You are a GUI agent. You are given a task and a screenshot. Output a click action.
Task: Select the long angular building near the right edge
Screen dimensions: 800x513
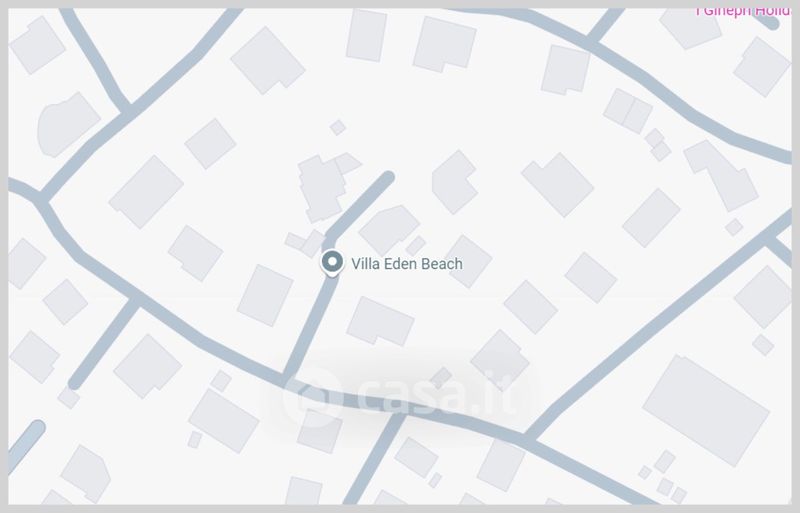click(x=720, y=175)
